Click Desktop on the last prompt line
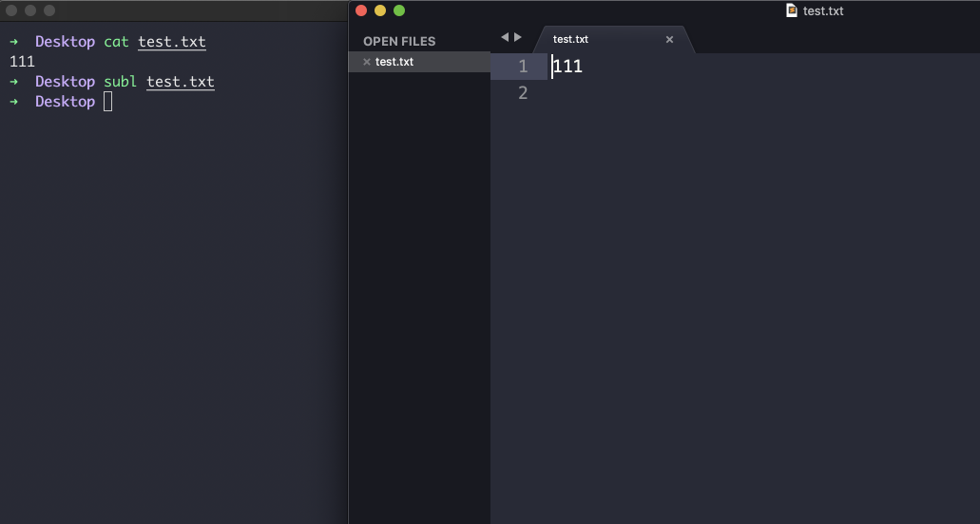 click(x=65, y=102)
